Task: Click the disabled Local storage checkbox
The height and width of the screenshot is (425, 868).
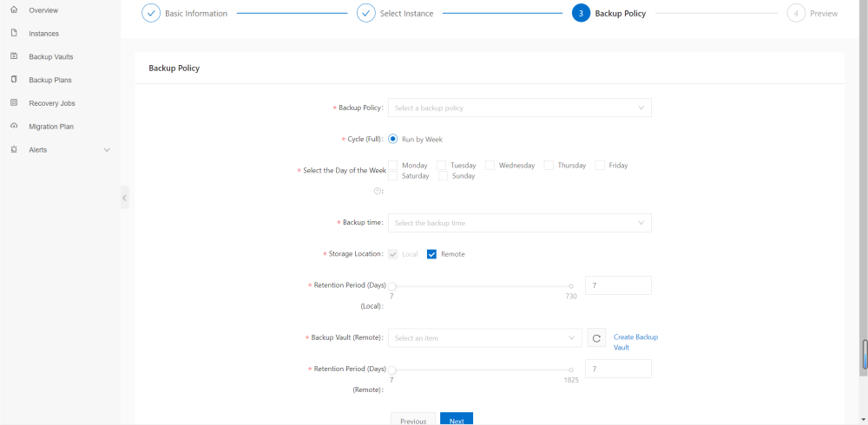Action: (393, 254)
